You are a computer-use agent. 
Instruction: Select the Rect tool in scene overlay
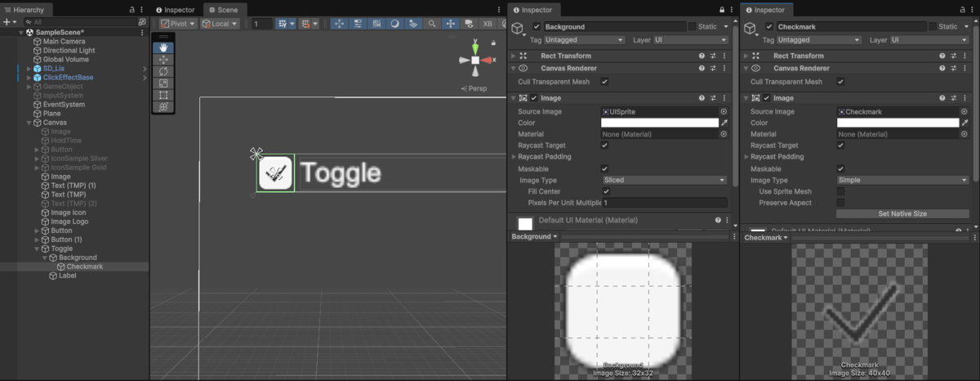pos(163,95)
